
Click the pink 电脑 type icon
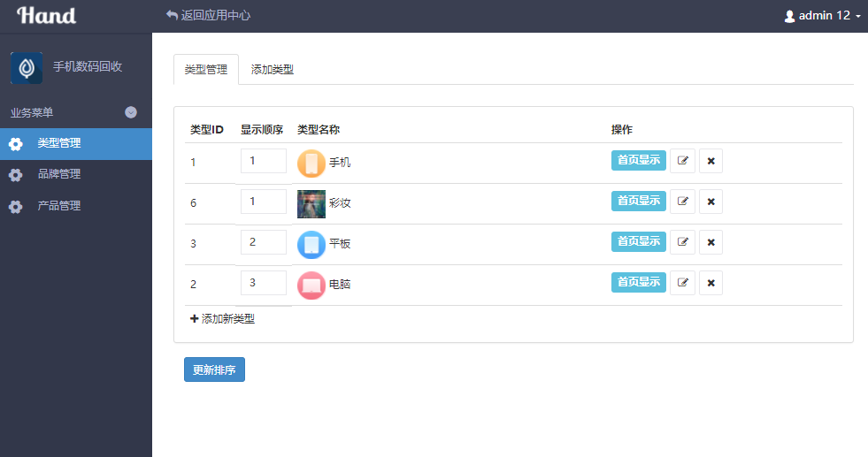(311, 286)
